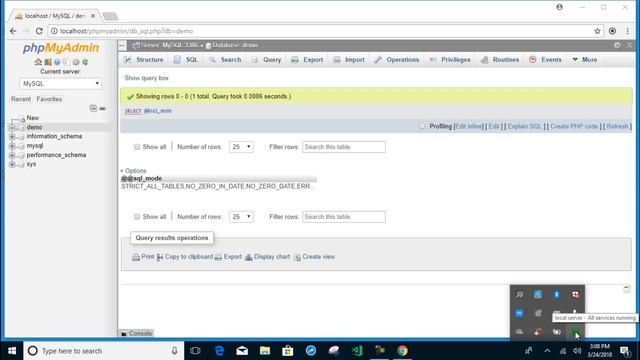Click the green local server tray icon
Image resolution: width=640 pixels, height=360 pixels.
[x=576, y=332]
